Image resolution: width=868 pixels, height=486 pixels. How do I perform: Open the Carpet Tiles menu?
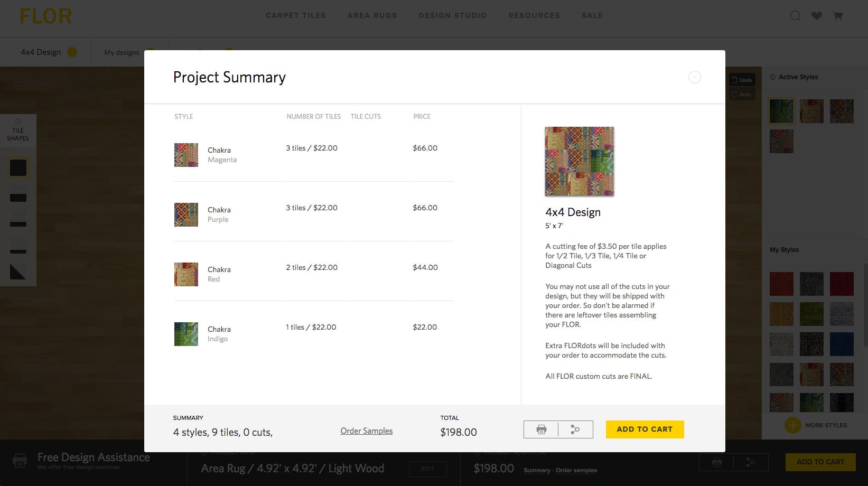pyautogui.click(x=295, y=15)
